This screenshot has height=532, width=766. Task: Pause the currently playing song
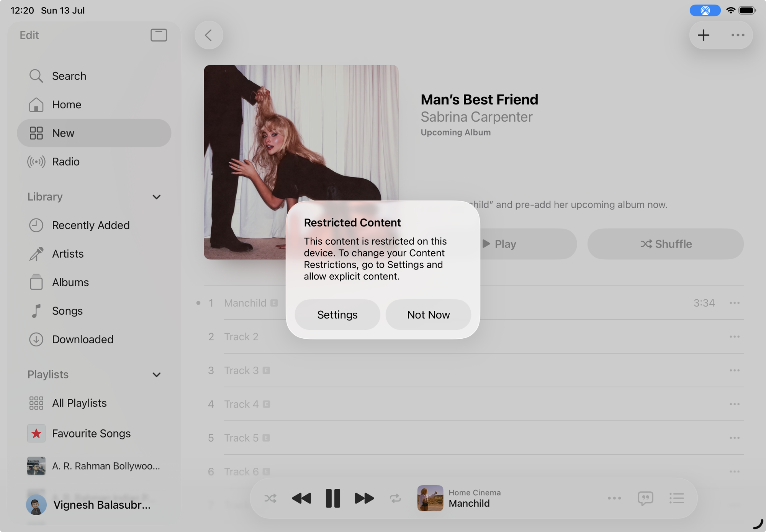point(332,498)
